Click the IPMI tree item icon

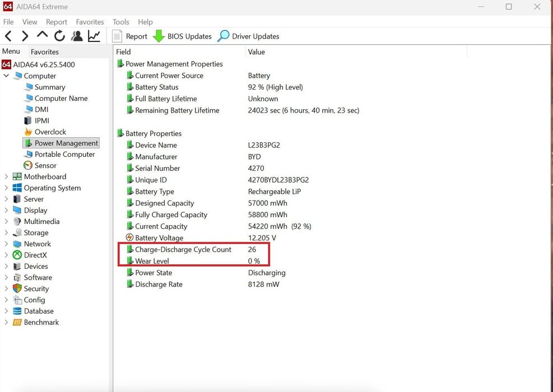[x=28, y=120]
